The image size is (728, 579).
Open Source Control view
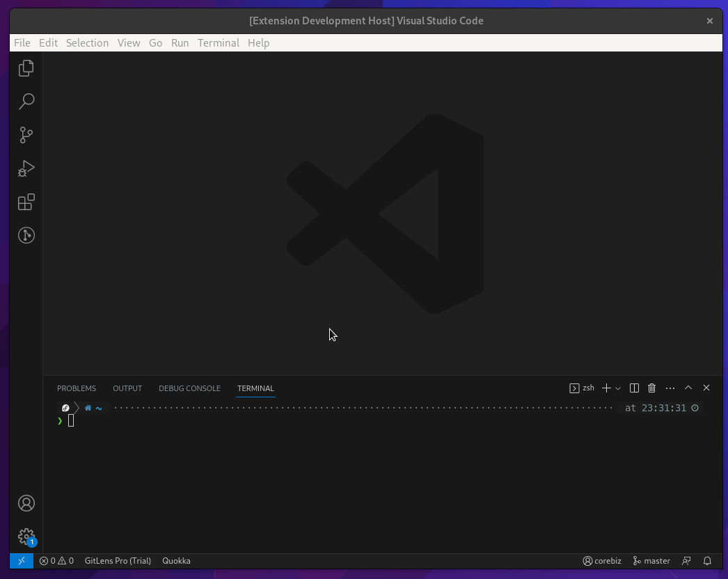click(x=26, y=135)
